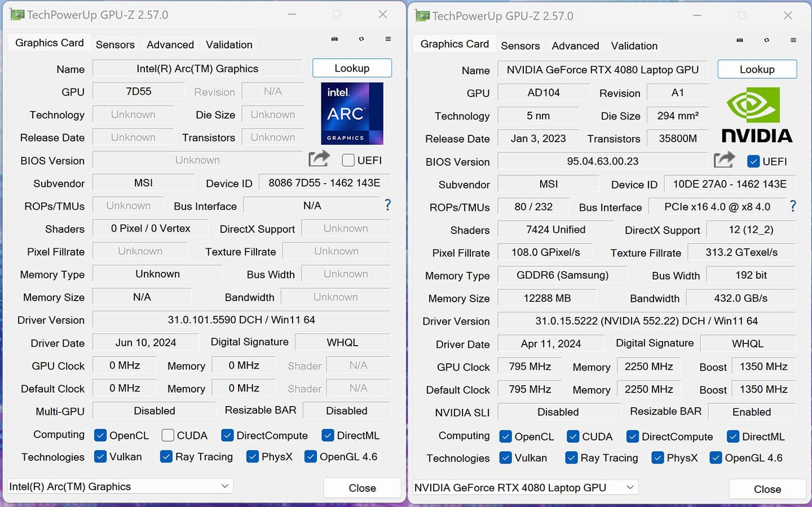
Task: Toggle CUDA checkbox in NVIDIA window
Action: [573, 437]
